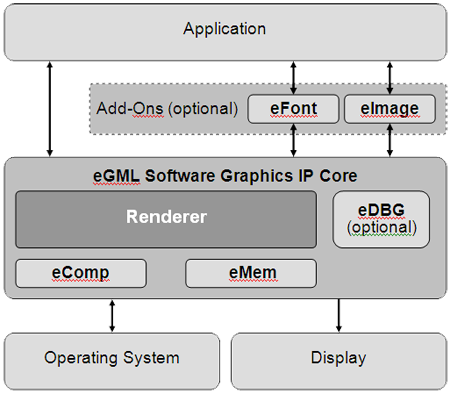
Task: Click the arrow between Application and eFont
Action: tap(293, 78)
